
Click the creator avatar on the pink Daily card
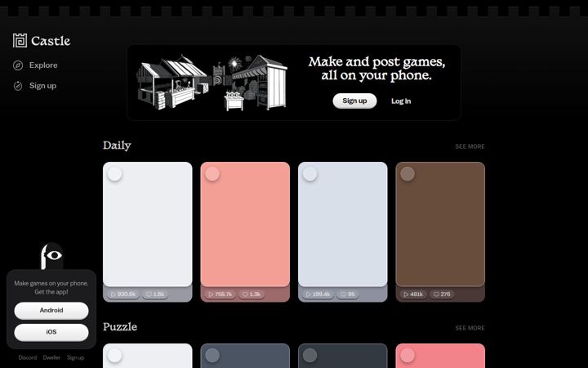pos(212,174)
